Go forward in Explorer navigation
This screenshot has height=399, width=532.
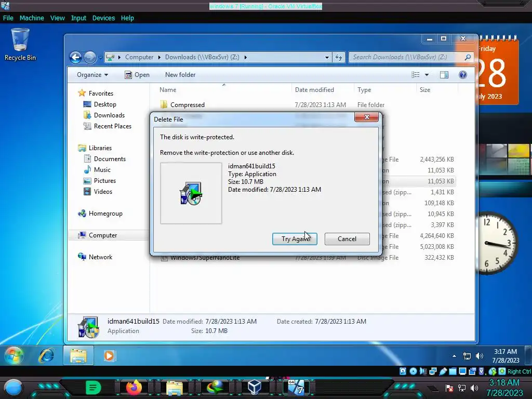click(89, 57)
